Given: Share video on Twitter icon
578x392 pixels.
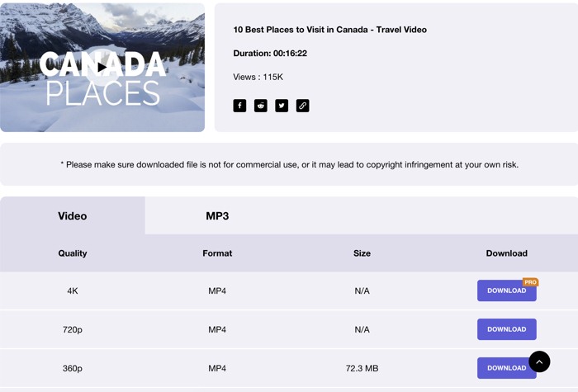Looking at the screenshot, I should point(282,106).
